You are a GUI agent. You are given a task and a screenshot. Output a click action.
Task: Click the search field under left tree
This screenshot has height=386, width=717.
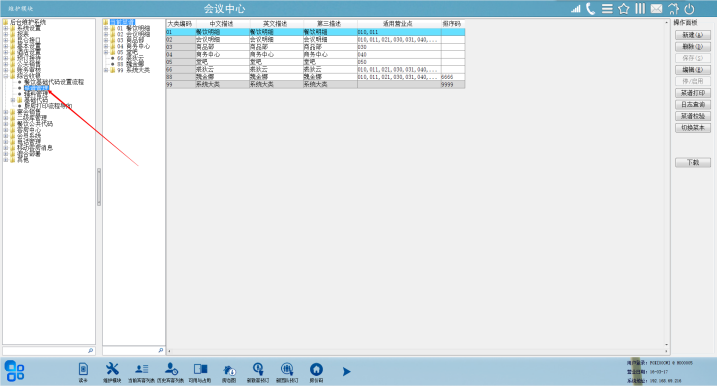(x=48, y=350)
